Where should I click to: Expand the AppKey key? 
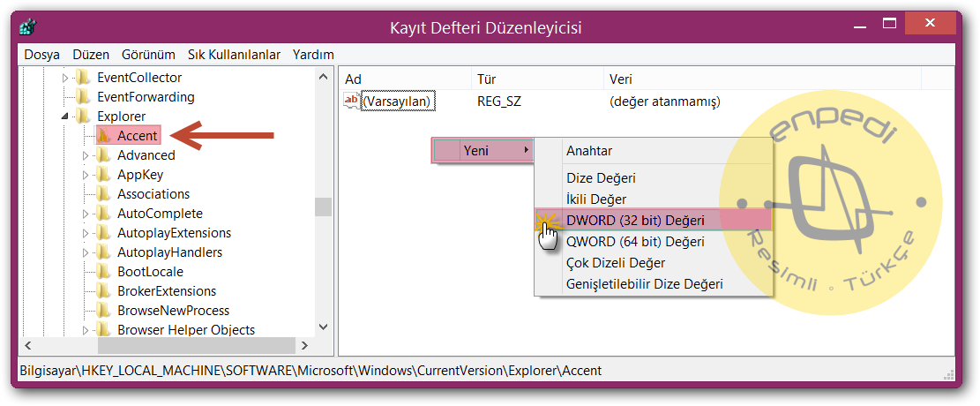pos(86,175)
